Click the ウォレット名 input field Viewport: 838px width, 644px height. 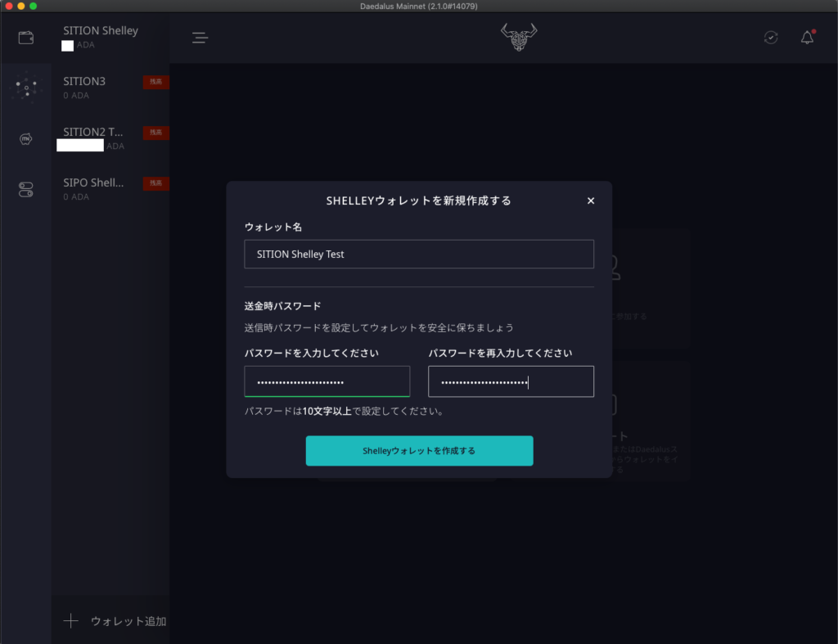[419, 254]
